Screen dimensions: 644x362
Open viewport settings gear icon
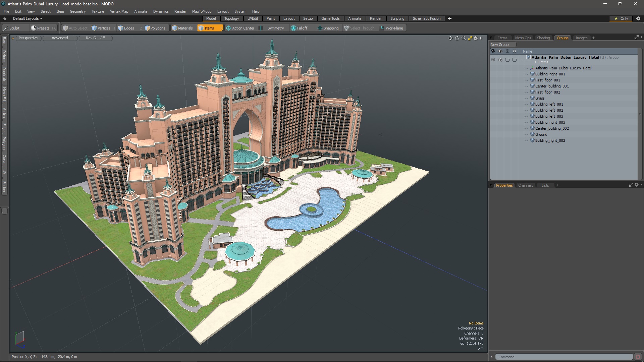[476, 38]
